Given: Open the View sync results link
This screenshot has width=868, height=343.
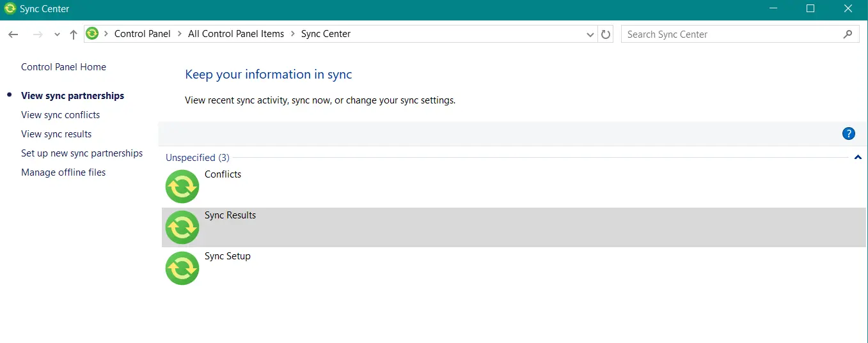Looking at the screenshot, I should click(x=56, y=134).
